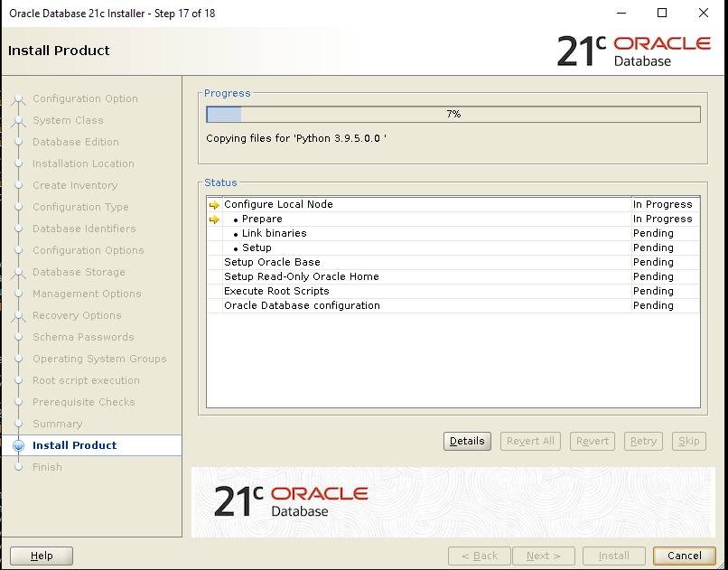Select the Database Identifiers step
Screen dimensions: 728x570
(x=84, y=229)
